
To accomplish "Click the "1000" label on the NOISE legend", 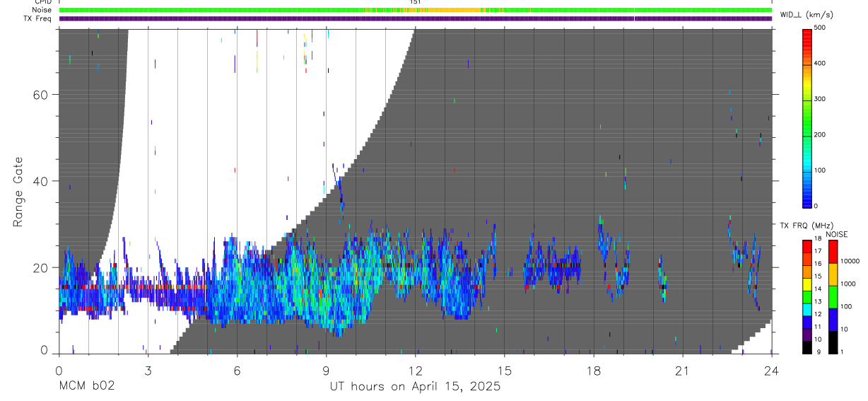I will click(848, 284).
